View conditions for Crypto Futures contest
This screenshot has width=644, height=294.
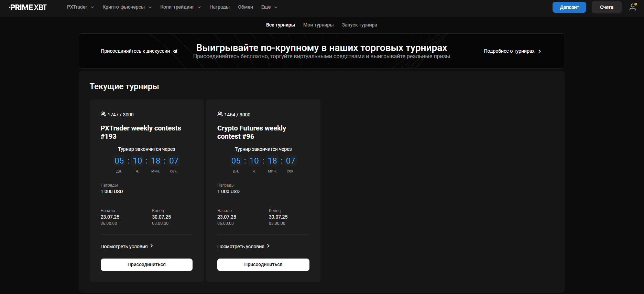(x=243, y=246)
